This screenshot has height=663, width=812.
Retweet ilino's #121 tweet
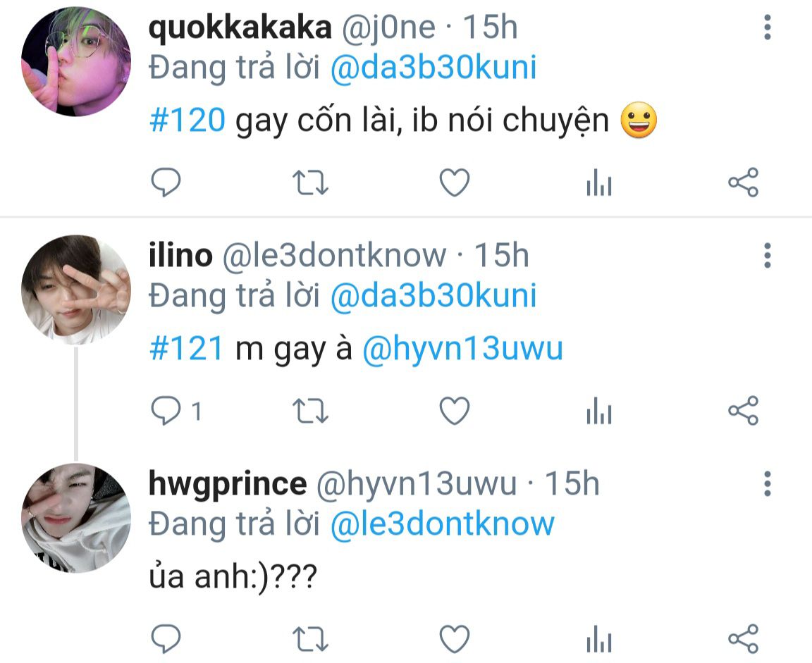310,411
